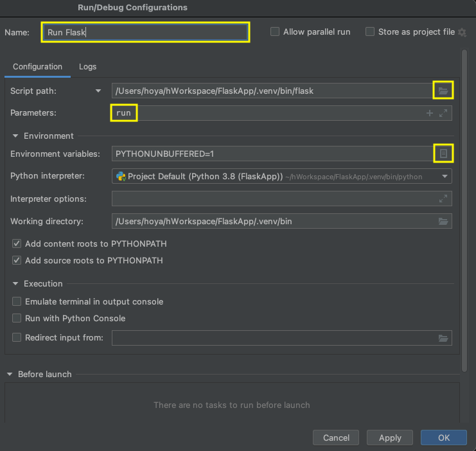Expand the Interpreter options field
Screen dimensions: 476x451
(443, 199)
